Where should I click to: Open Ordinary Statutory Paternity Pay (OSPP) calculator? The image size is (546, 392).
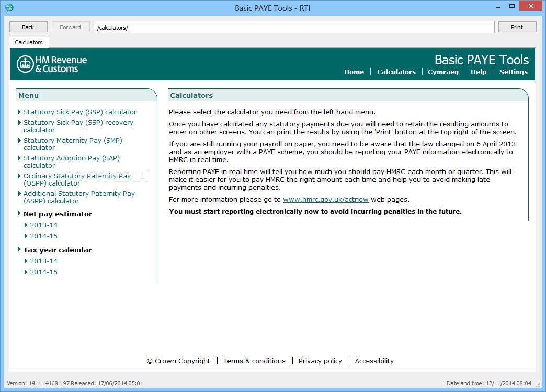tap(77, 179)
